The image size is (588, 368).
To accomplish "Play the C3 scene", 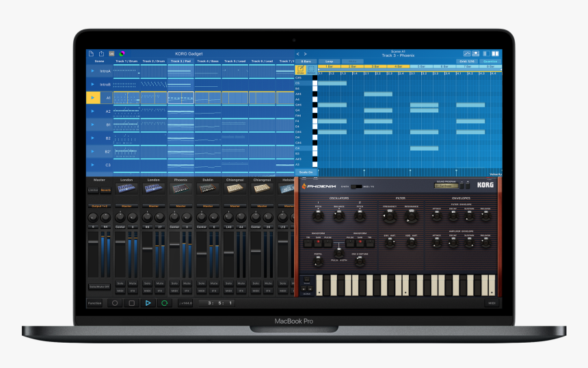I will point(92,165).
